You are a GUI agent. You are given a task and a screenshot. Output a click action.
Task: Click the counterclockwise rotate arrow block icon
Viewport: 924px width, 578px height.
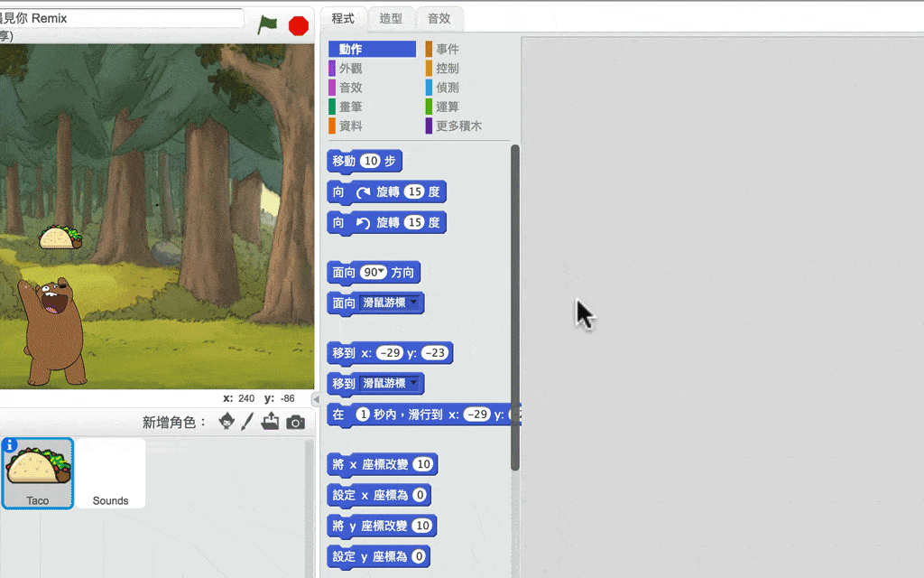363,223
